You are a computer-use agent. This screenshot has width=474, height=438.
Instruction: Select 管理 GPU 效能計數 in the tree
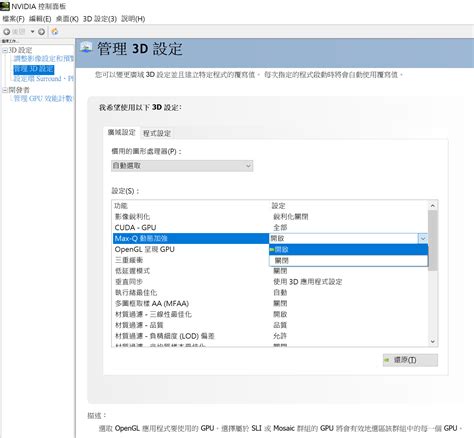click(43, 98)
